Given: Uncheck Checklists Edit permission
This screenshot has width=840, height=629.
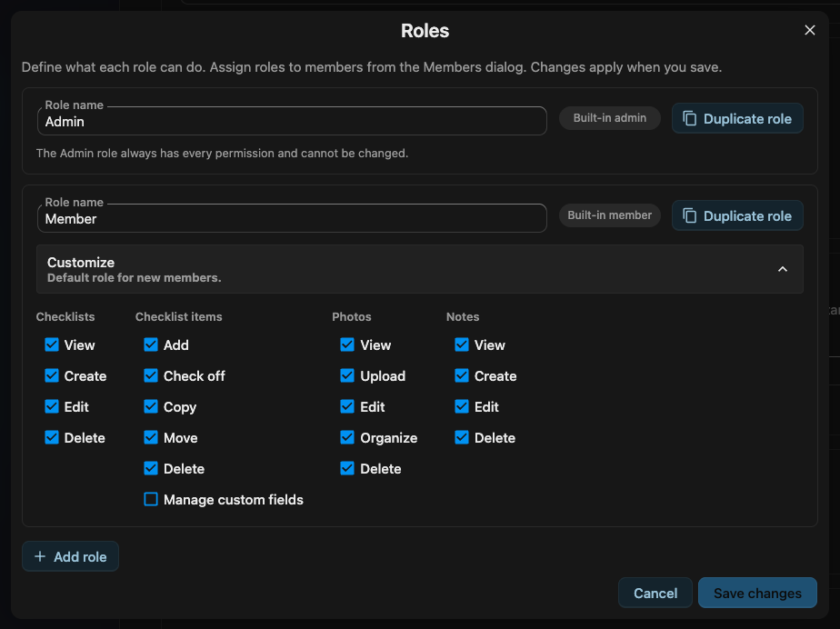Looking at the screenshot, I should click(52, 406).
